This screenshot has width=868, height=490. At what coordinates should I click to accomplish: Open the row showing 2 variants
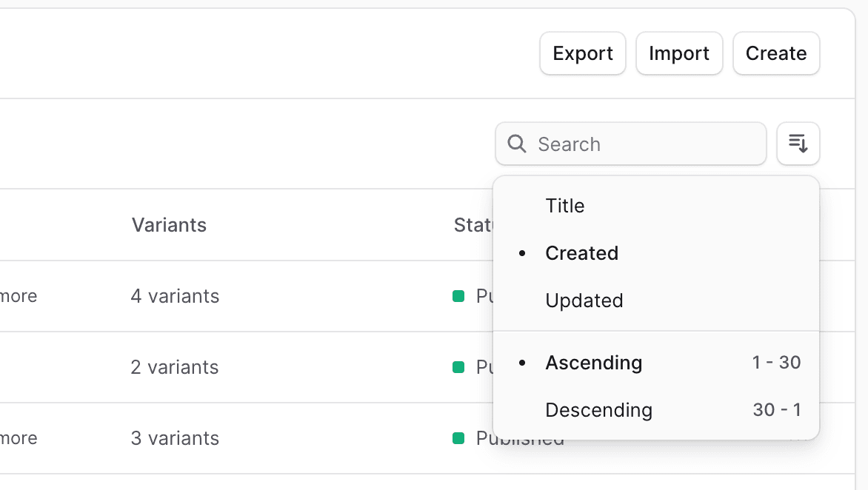coord(175,367)
